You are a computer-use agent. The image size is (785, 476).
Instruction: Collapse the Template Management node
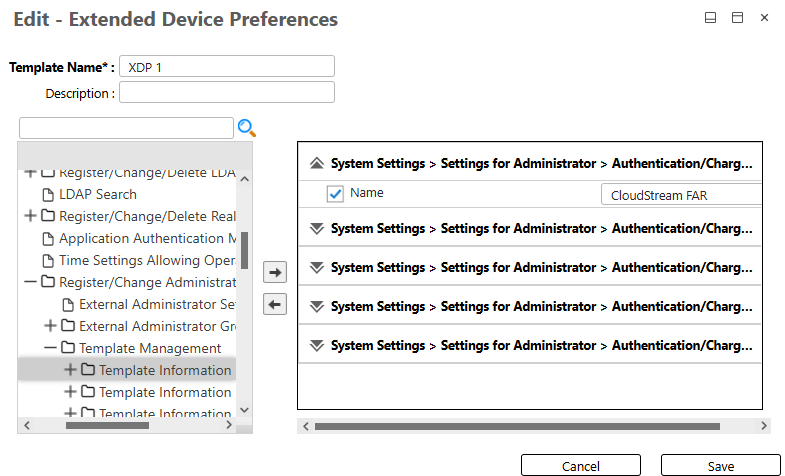50,348
